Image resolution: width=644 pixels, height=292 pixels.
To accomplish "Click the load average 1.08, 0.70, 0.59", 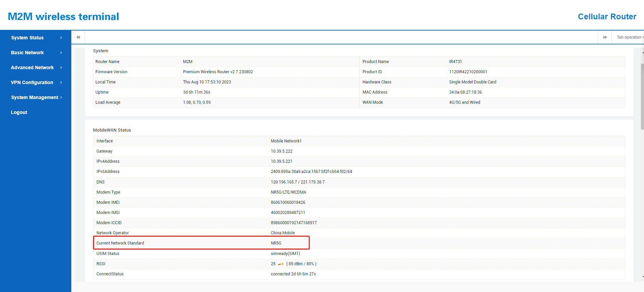I will pos(197,102).
